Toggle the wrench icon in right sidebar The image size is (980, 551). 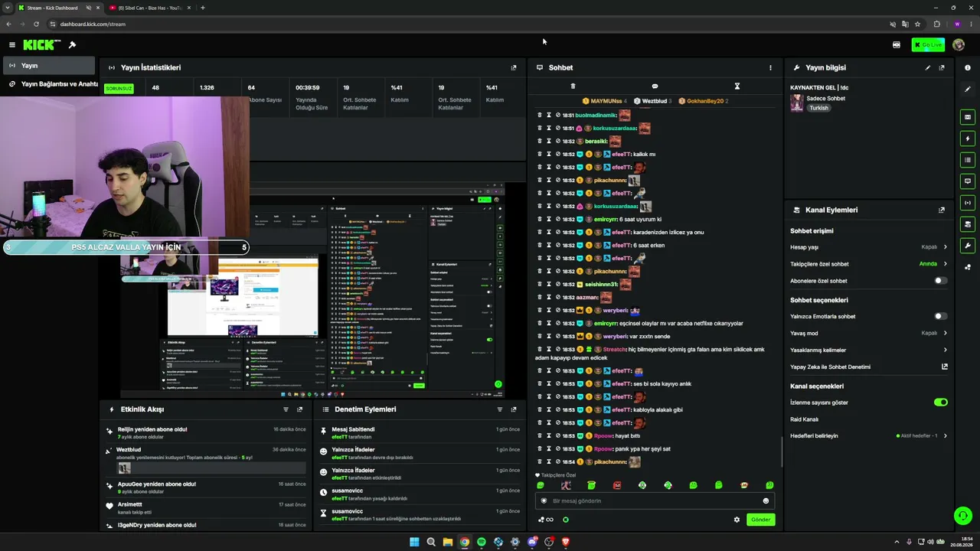pyautogui.click(x=968, y=246)
